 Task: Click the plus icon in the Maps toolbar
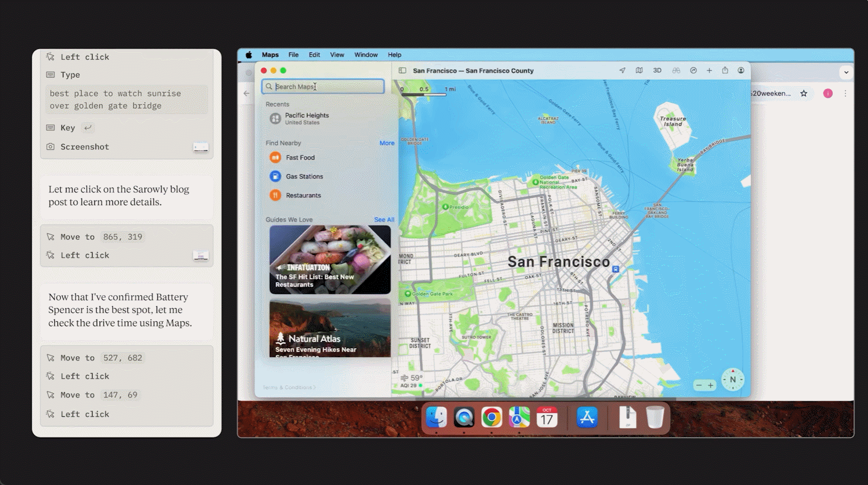[709, 71]
